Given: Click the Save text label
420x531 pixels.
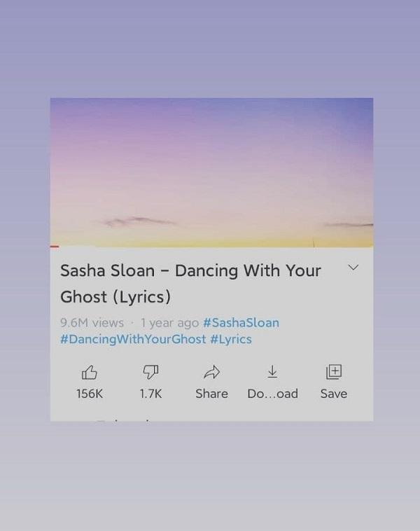Looking at the screenshot, I should point(334,394).
